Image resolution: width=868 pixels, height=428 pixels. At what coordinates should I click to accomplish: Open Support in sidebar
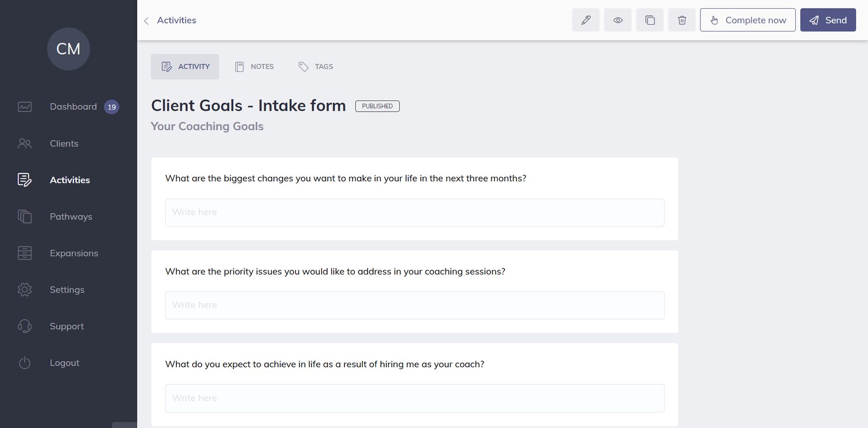pyautogui.click(x=67, y=326)
